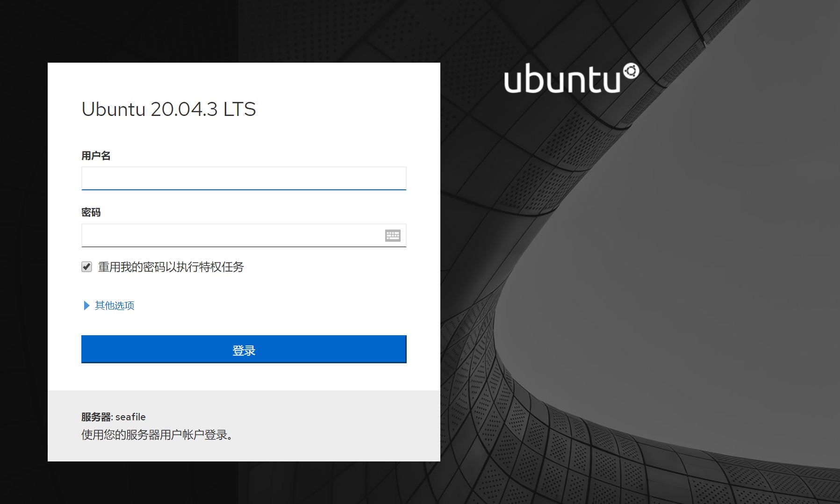The height and width of the screenshot is (504, 840).
Task: Click the 使用您的服务器用户帐户登录 footer text
Action: [x=157, y=435]
